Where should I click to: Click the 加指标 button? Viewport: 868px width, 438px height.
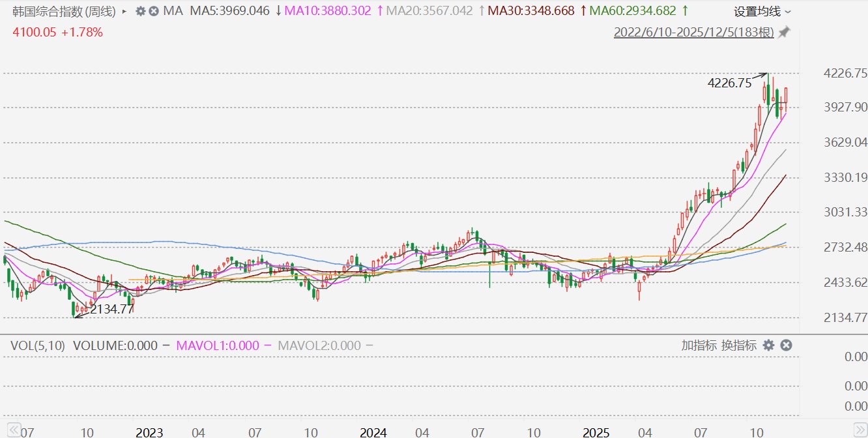click(699, 345)
